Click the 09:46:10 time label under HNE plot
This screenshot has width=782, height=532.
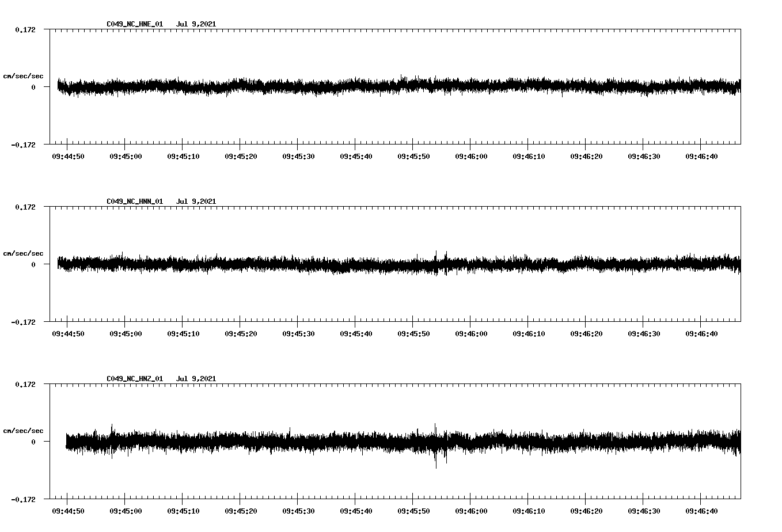529,157
